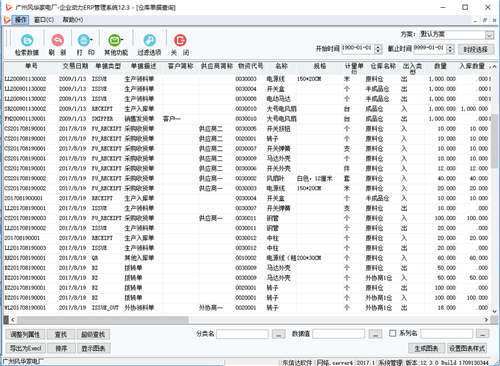Click the 调整列属性 button
The image size is (500, 366).
(25, 334)
